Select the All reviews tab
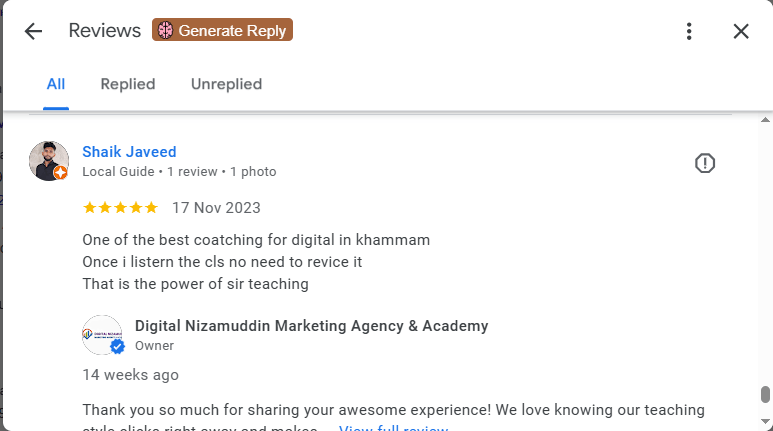Viewport: 773px width, 431px height. click(x=56, y=84)
